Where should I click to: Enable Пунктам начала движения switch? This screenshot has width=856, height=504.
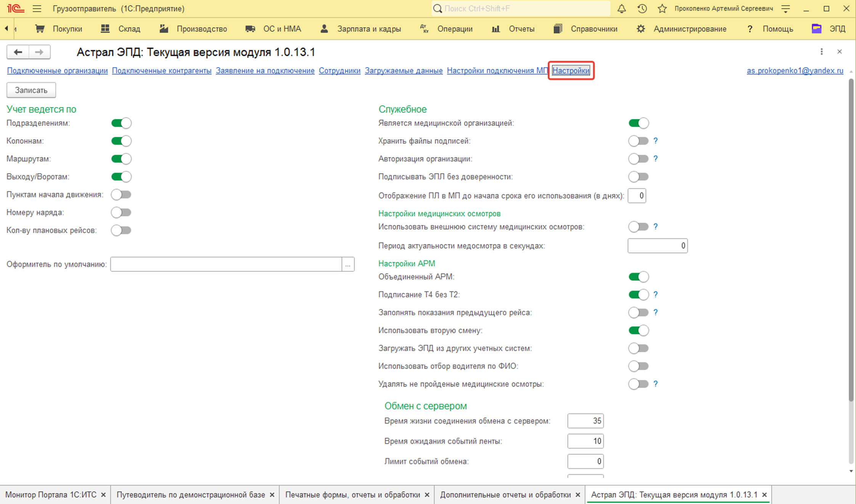tap(121, 194)
